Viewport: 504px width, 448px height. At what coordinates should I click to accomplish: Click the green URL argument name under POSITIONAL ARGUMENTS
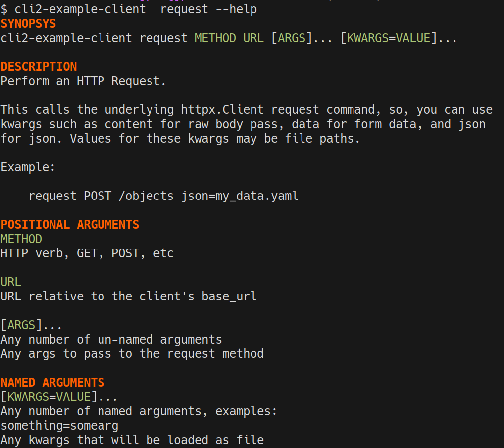tap(11, 282)
